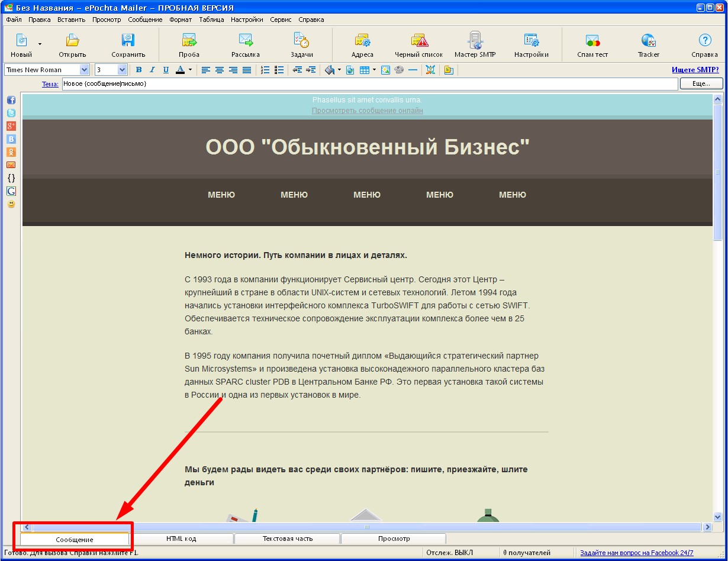The height and width of the screenshot is (561, 728).
Task: Open the Вставить menu
Action: coord(72,20)
